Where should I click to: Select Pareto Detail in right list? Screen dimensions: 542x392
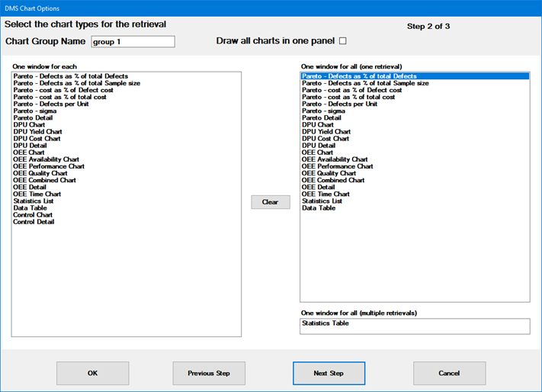coord(322,118)
